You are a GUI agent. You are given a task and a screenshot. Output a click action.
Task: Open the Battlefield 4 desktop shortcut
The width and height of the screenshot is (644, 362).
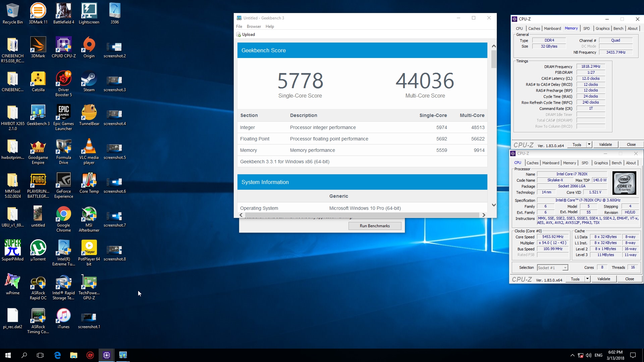tap(63, 13)
